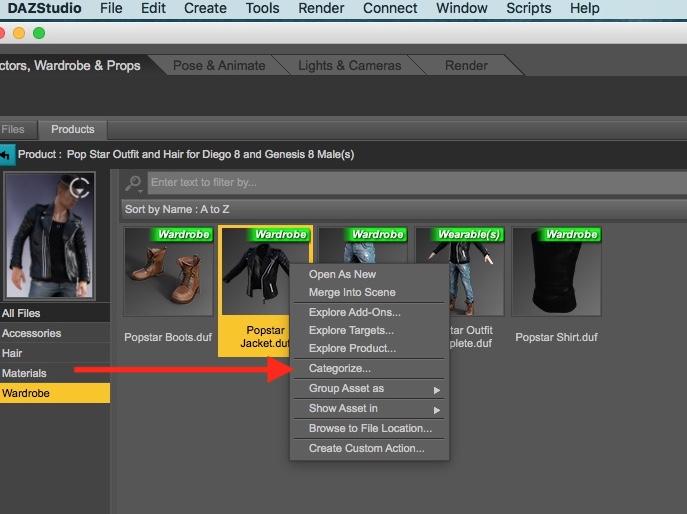This screenshot has height=514, width=687.
Task: Switch to Pose & Animate tab
Action: [219, 66]
